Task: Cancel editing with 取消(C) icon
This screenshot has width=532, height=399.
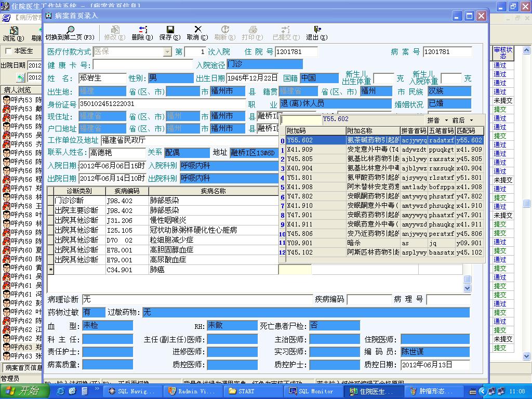Action: coord(198,30)
